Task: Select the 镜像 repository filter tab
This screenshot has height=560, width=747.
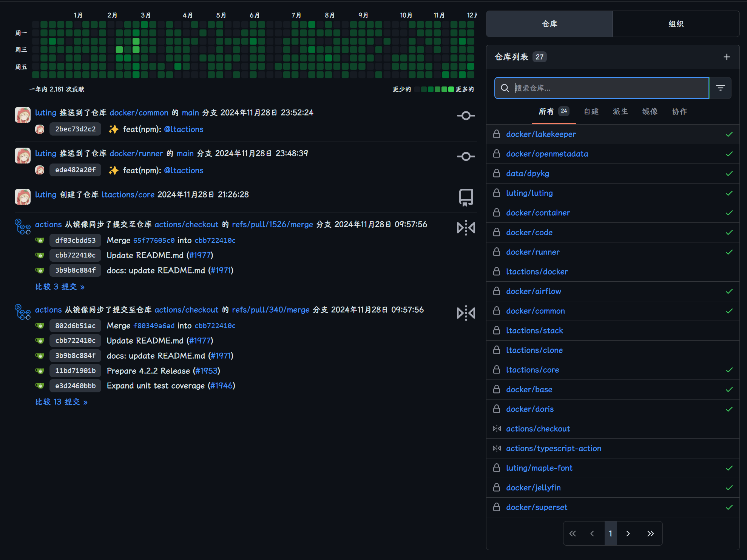Action: pyautogui.click(x=650, y=111)
